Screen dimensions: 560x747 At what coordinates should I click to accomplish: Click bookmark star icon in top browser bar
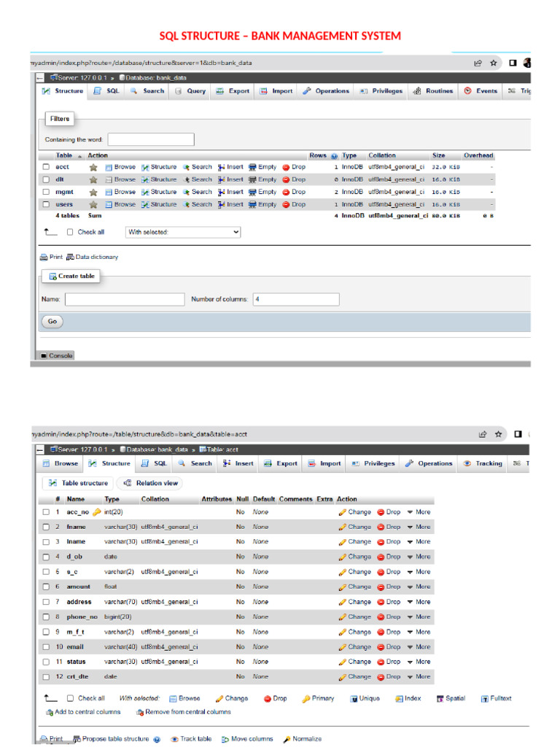tap(494, 63)
